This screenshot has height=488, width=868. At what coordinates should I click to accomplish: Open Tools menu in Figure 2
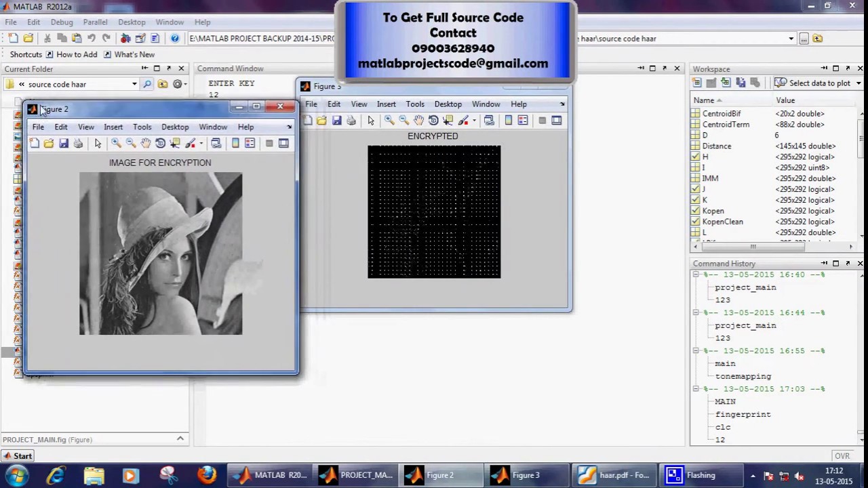(x=142, y=127)
